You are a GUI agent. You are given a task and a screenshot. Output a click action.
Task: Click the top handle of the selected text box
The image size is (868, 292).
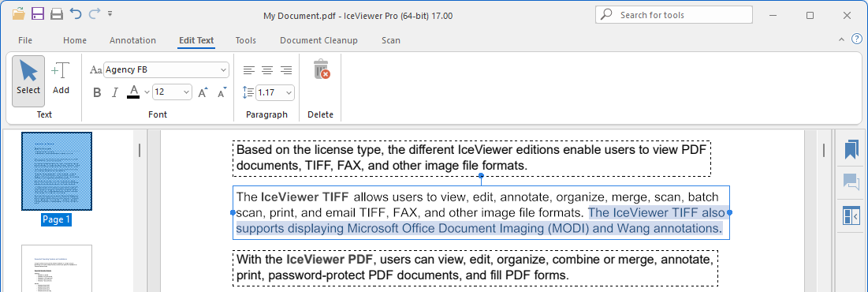click(x=481, y=176)
